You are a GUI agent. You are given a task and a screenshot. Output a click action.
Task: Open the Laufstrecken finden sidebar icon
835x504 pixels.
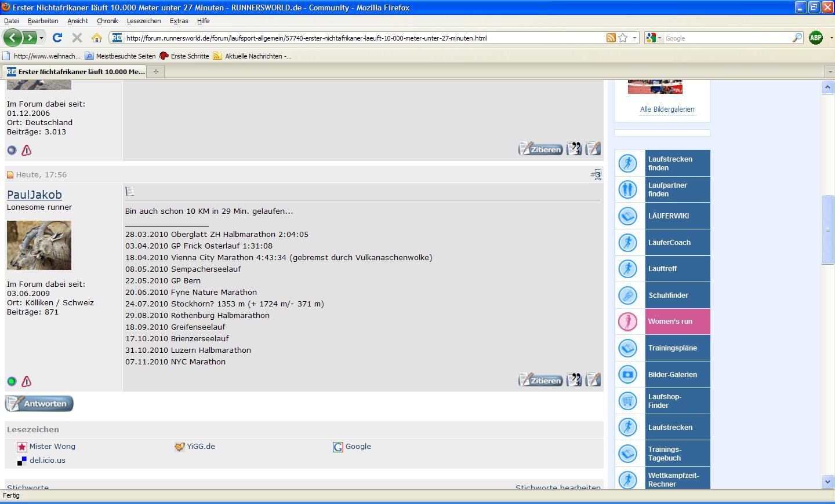[628, 163]
